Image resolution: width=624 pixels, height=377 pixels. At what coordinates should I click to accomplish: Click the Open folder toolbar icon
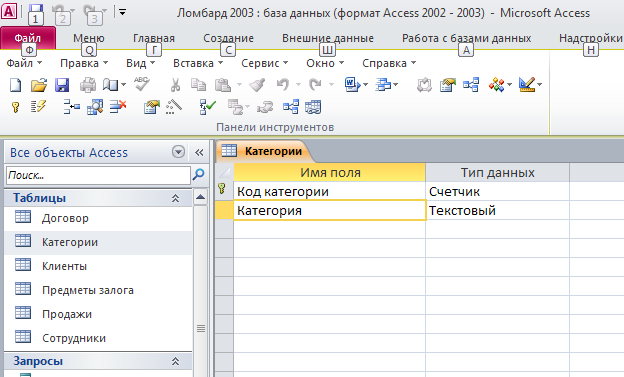coord(39,85)
